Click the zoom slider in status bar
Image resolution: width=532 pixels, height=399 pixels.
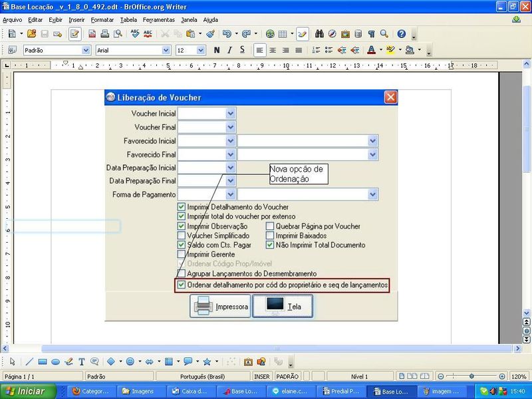pos(471,376)
